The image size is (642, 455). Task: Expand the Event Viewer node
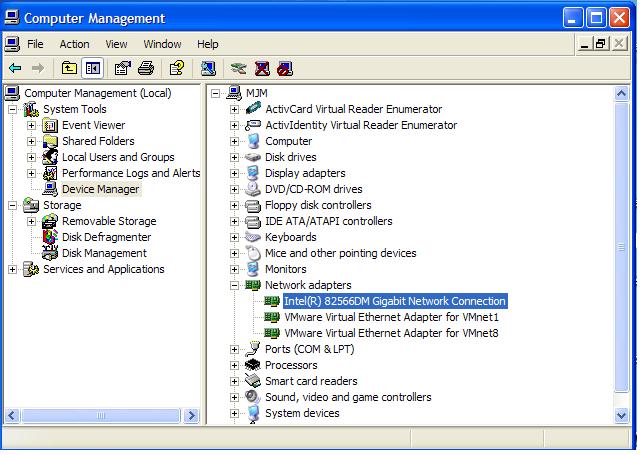point(32,125)
